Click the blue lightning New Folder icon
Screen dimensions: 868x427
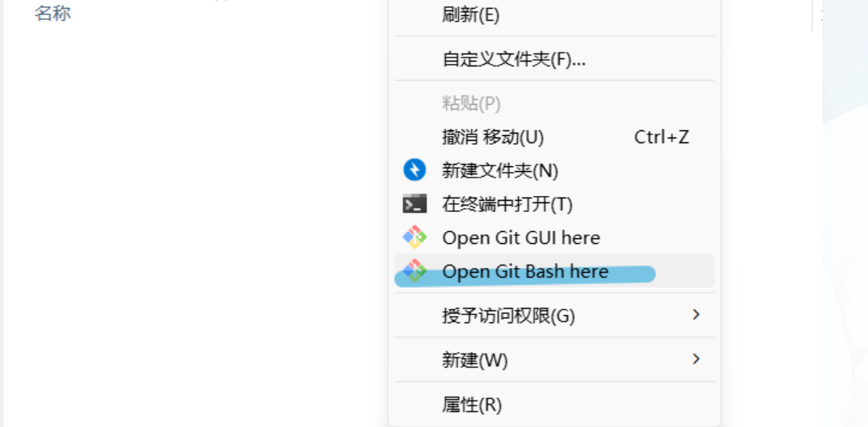(415, 170)
